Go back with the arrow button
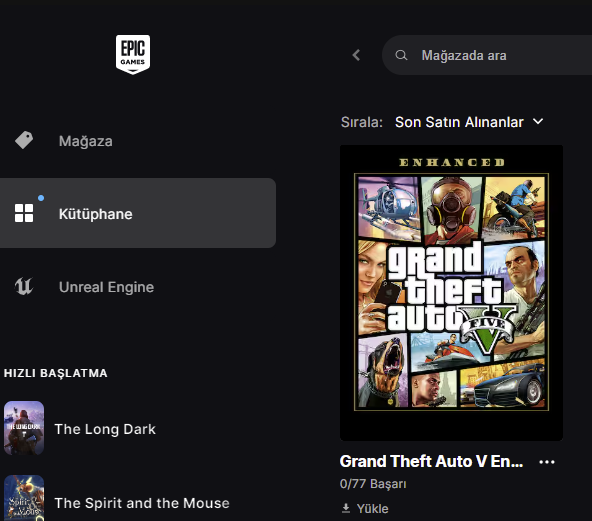The image size is (592, 521). pos(356,55)
